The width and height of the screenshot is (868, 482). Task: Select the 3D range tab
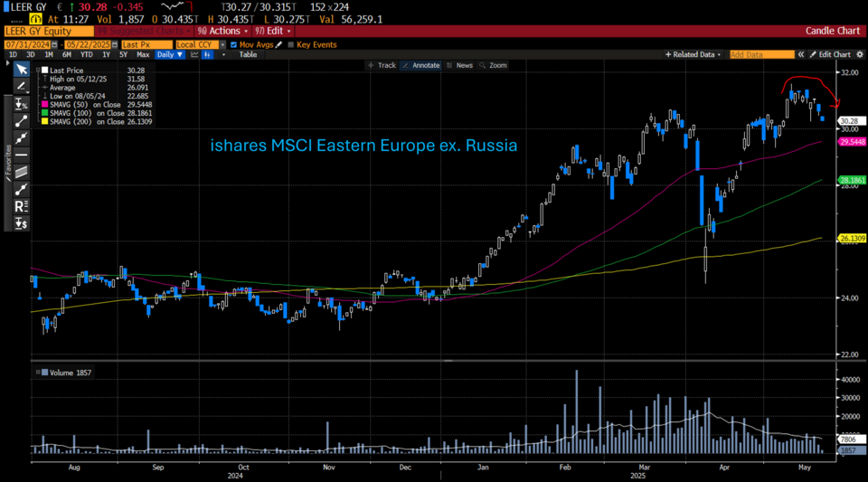click(x=31, y=55)
